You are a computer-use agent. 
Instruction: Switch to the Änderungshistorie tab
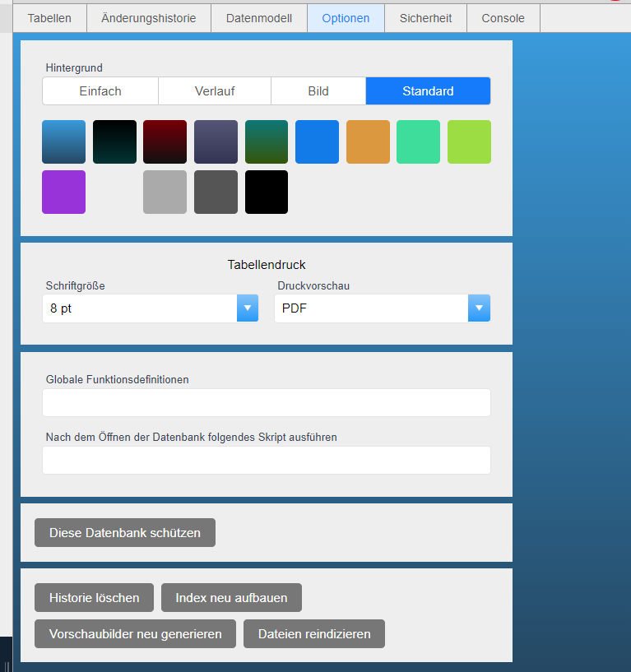(x=148, y=18)
